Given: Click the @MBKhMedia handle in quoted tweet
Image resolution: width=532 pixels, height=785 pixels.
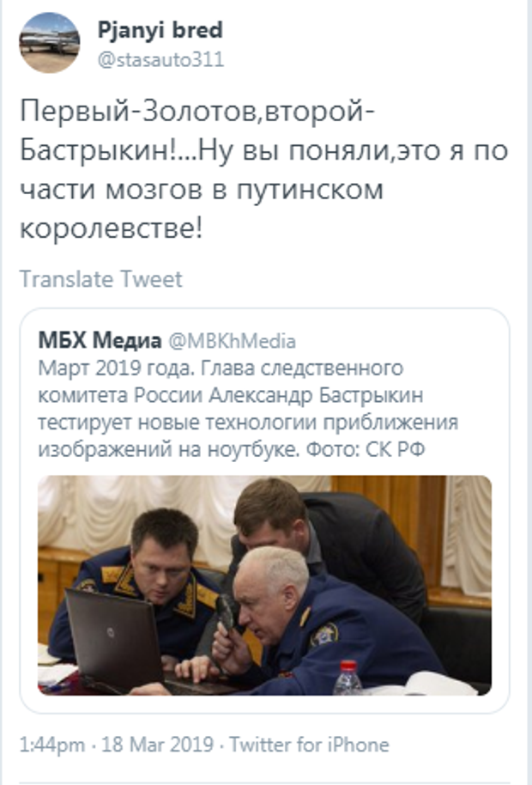Looking at the screenshot, I should (232, 341).
